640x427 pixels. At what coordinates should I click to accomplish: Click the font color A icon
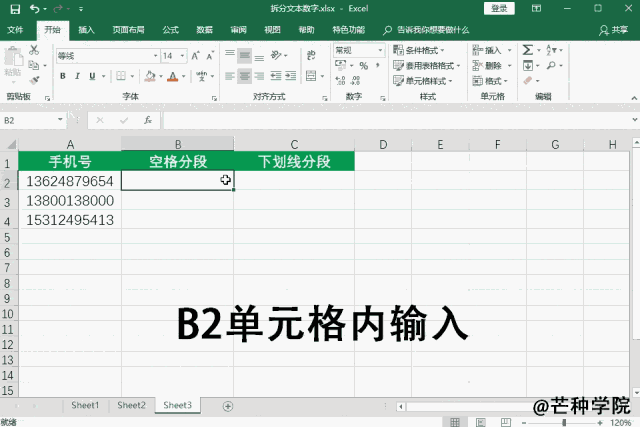[171, 76]
